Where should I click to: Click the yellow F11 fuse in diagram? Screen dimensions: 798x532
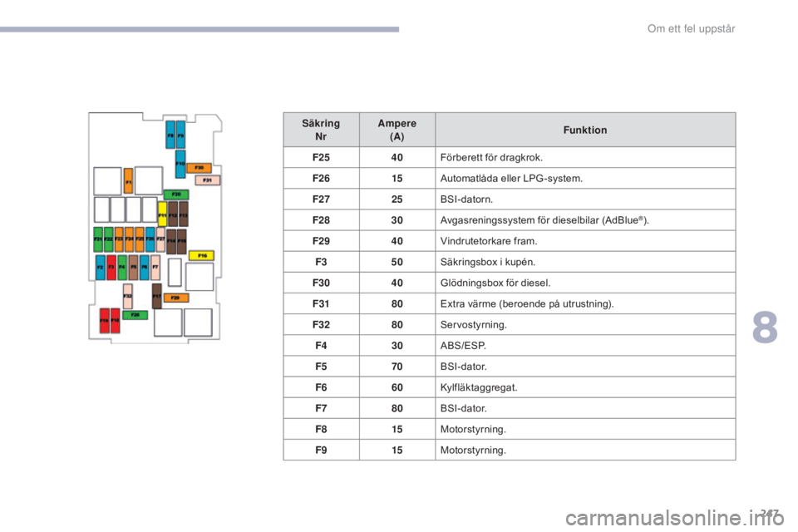click(x=162, y=214)
